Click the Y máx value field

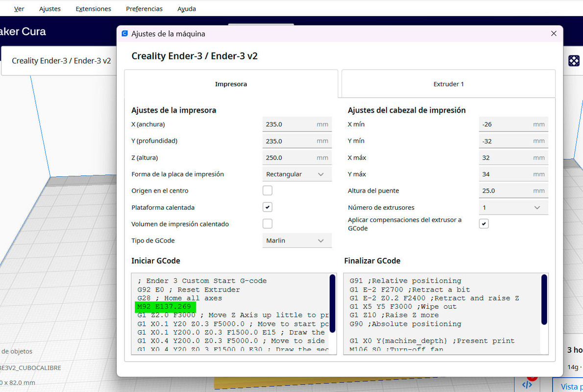[x=513, y=174]
